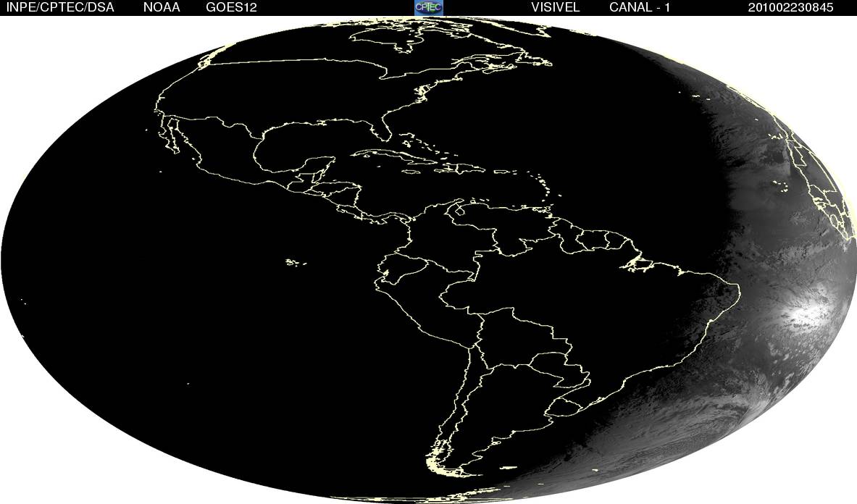Click the CANAL - 1 label
The height and width of the screenshot is (504, 857).
pos(640,8)
